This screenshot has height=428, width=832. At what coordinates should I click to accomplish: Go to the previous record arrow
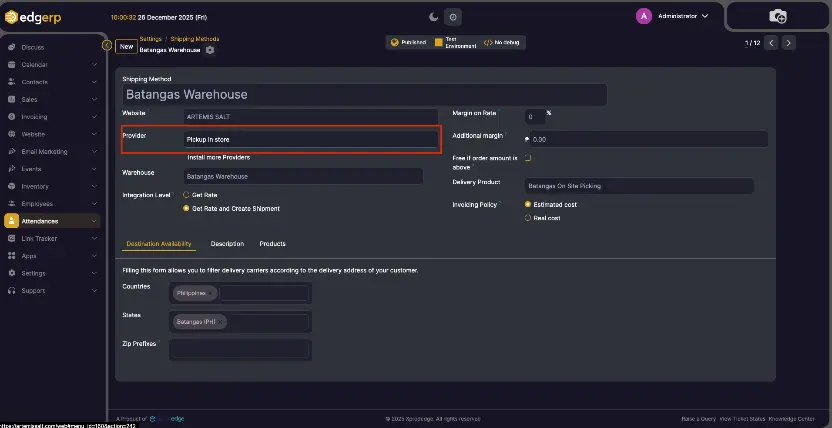[x=771, y=43]
